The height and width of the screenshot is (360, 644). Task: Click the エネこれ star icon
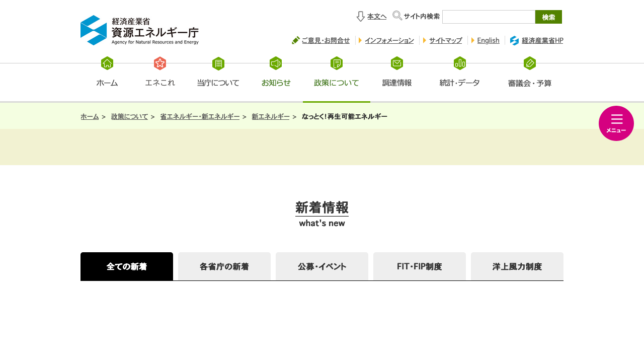[159, 63]
